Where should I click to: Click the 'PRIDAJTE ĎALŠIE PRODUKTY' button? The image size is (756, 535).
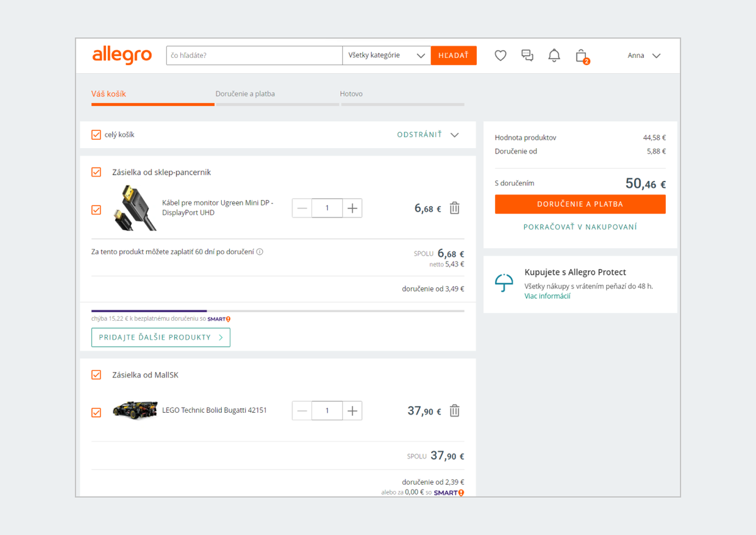pos(161,337)
